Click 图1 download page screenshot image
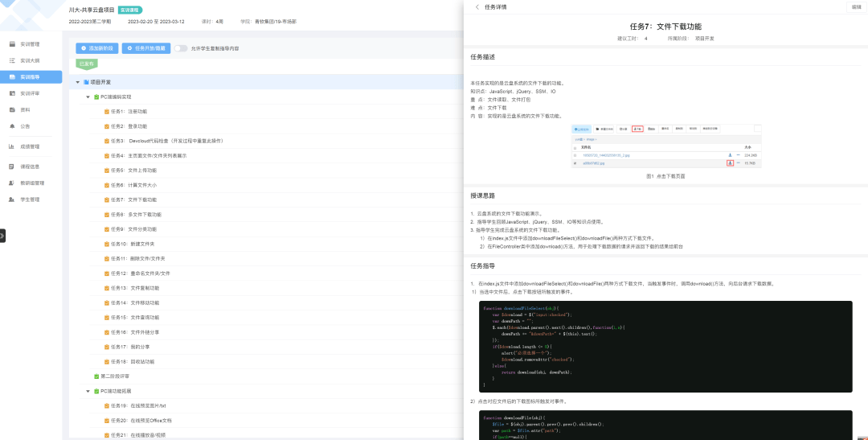This screenshot has height=440, width=868. tap(666, 146)
